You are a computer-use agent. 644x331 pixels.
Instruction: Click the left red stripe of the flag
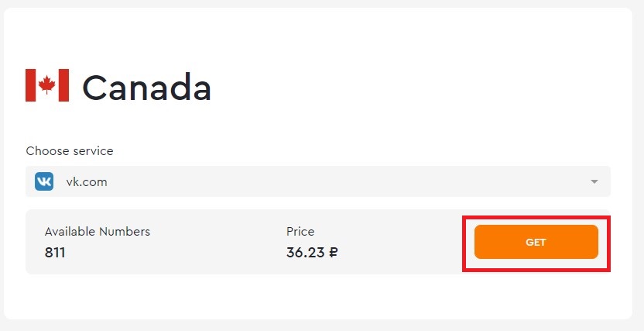(x=30, y=85)
